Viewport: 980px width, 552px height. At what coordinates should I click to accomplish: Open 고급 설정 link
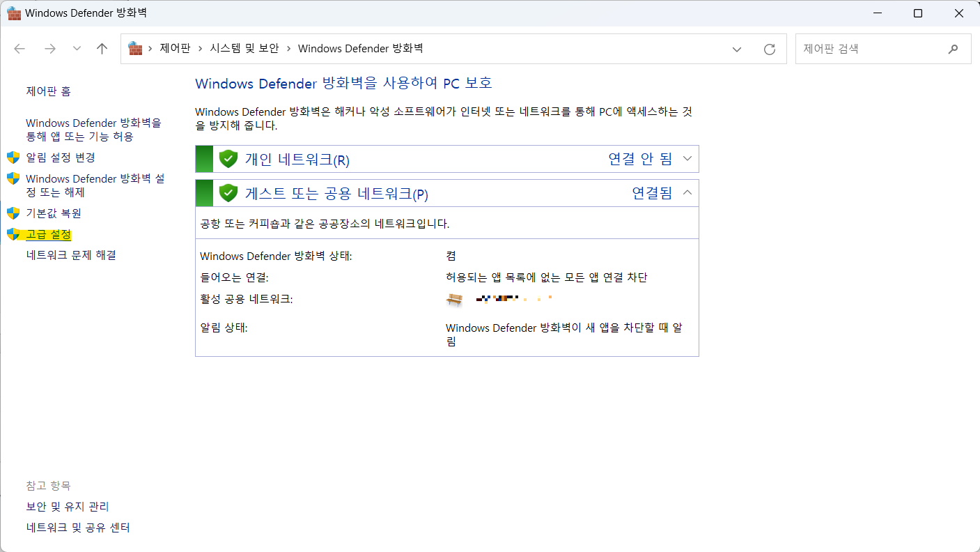49,234
